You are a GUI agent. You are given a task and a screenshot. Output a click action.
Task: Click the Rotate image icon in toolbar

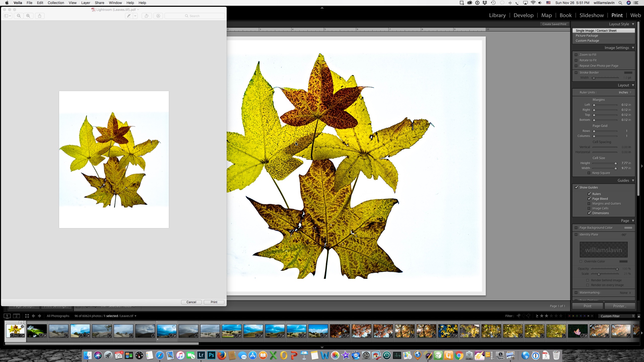[x=146, y=16]
